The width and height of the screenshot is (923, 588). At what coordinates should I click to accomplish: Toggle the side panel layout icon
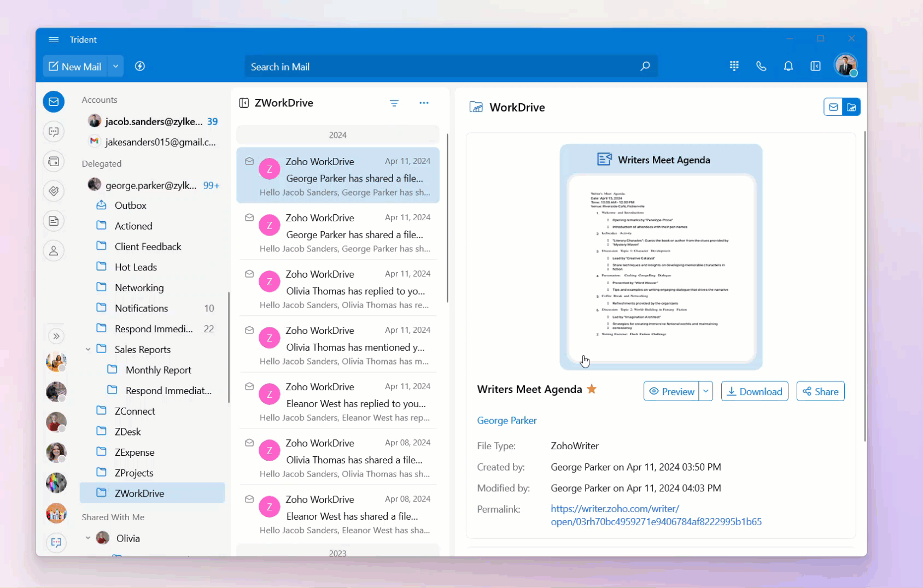coord(815,66)
